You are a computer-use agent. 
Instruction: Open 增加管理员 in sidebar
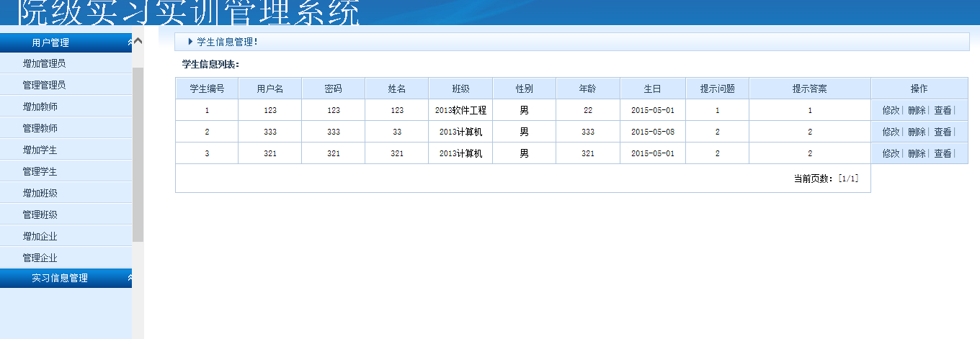pyautogui.click(x=44, y=63)
